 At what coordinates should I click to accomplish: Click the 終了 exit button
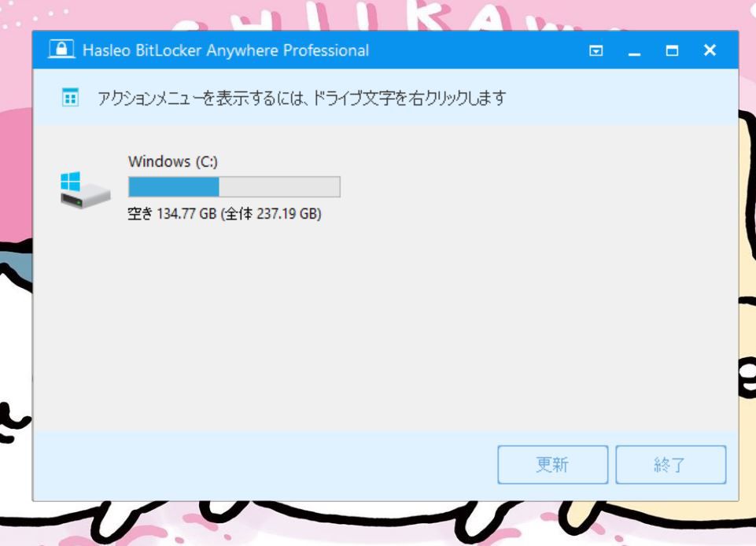pyautogui.click(x=671, y=464)
